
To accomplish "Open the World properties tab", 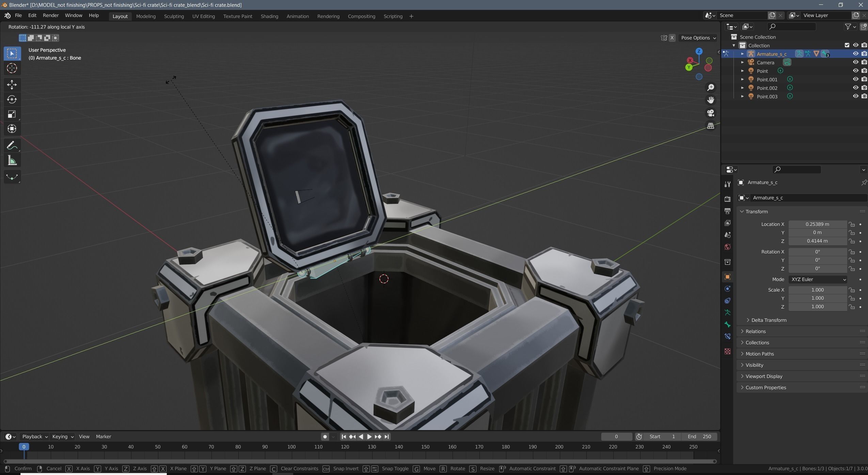I will pyautogui.click(x=727, y=247).
